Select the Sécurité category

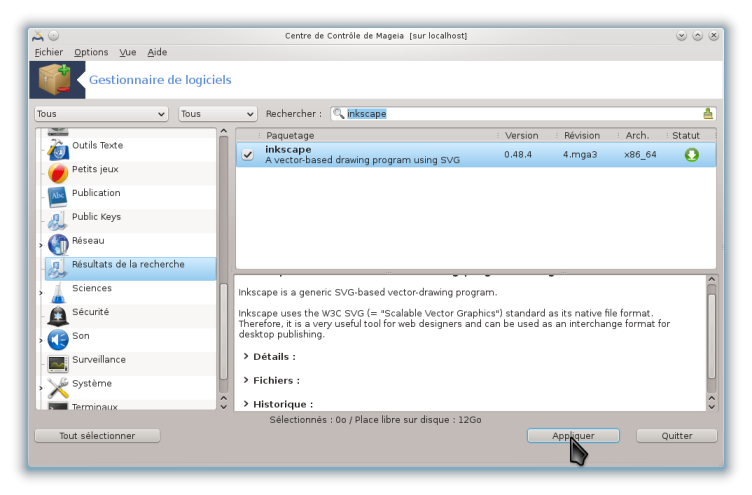[91, 312]
